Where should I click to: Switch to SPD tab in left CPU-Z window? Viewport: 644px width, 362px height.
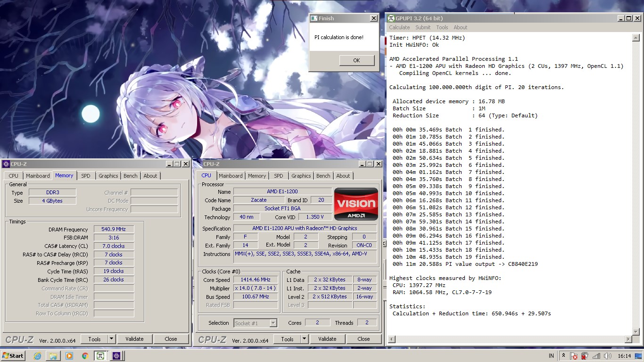click(85, 176)
